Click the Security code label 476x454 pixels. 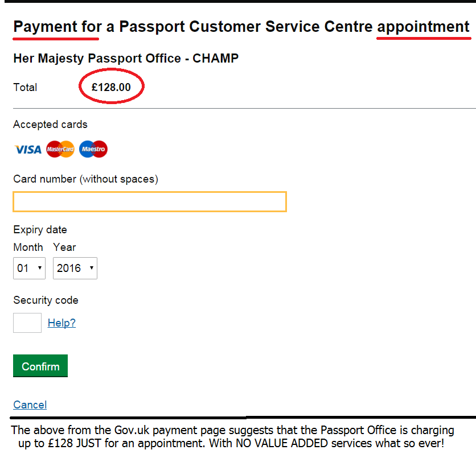46,300
